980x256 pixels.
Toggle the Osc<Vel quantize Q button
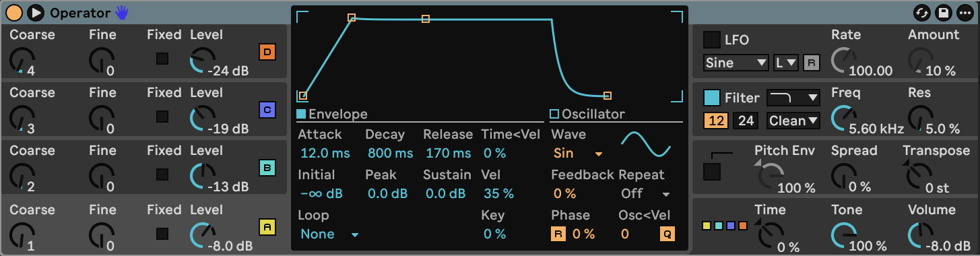pos(667,234)
